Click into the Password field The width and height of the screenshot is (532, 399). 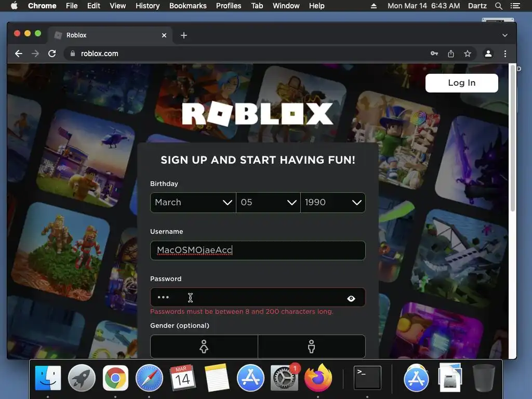[258, 298]
